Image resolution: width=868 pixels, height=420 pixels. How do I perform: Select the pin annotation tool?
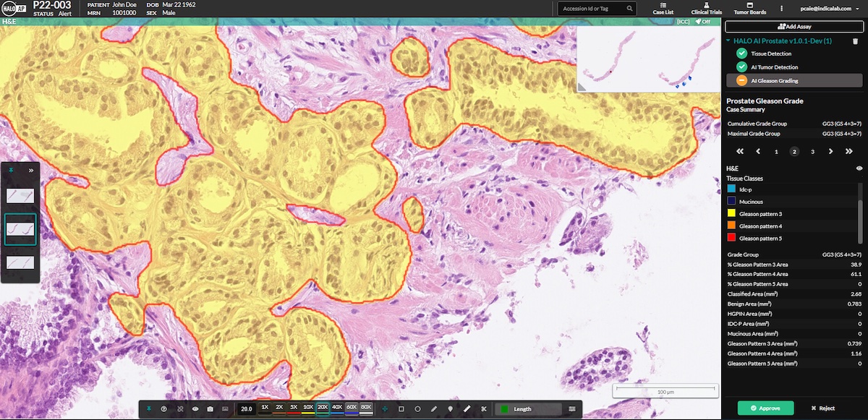(x=450, y=408)
